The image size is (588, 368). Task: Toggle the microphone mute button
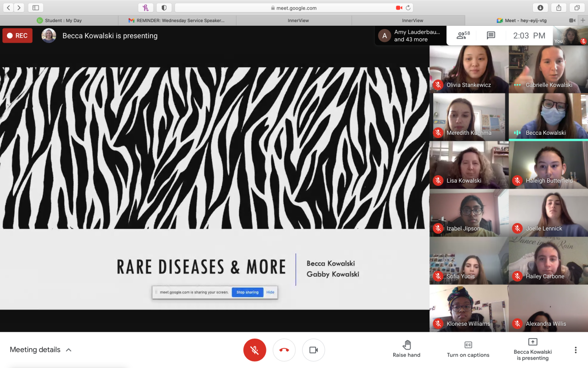(x=254, y=350)
